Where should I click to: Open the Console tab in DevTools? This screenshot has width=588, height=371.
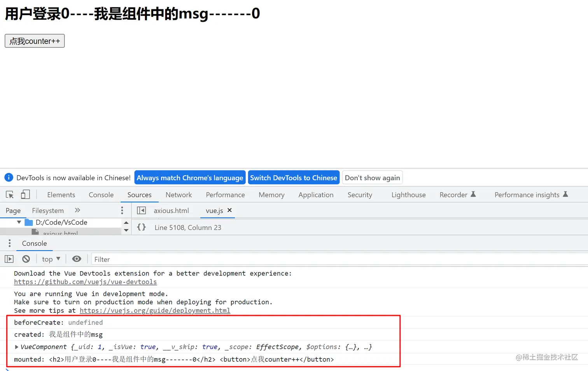pos(101,195)
